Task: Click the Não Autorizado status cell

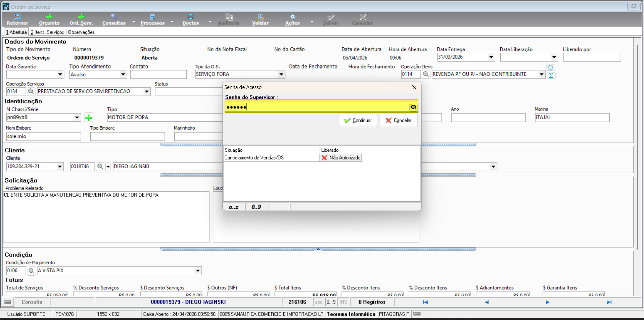Action: click(x=341, y=158)
